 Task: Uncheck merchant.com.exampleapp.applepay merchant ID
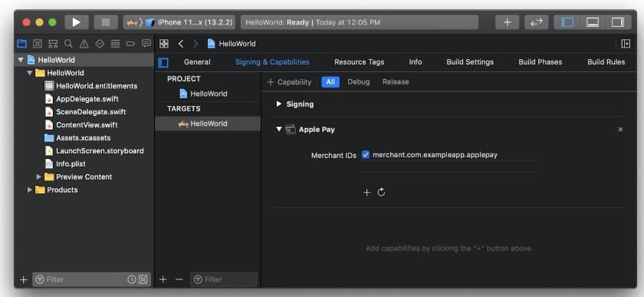[366, 155]
